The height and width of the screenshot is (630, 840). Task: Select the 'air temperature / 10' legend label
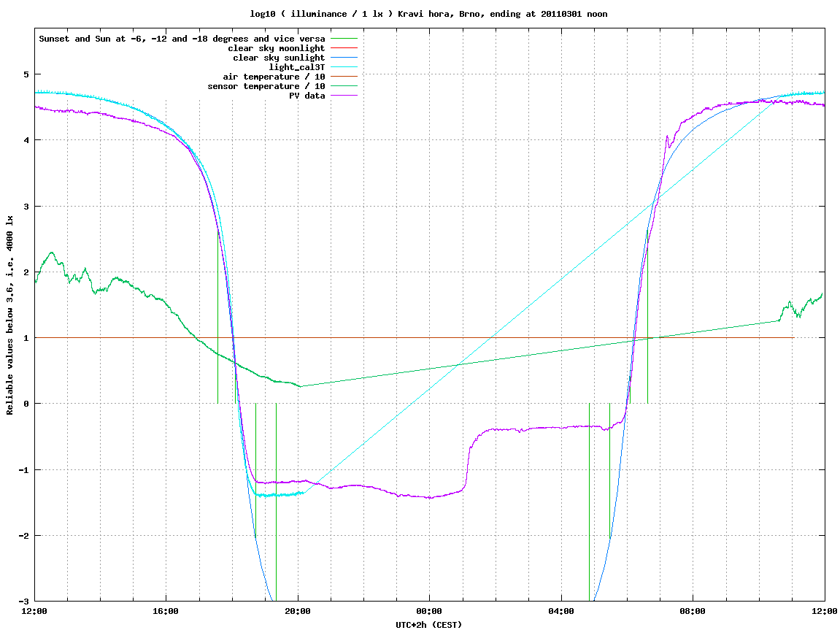point(274,77)
